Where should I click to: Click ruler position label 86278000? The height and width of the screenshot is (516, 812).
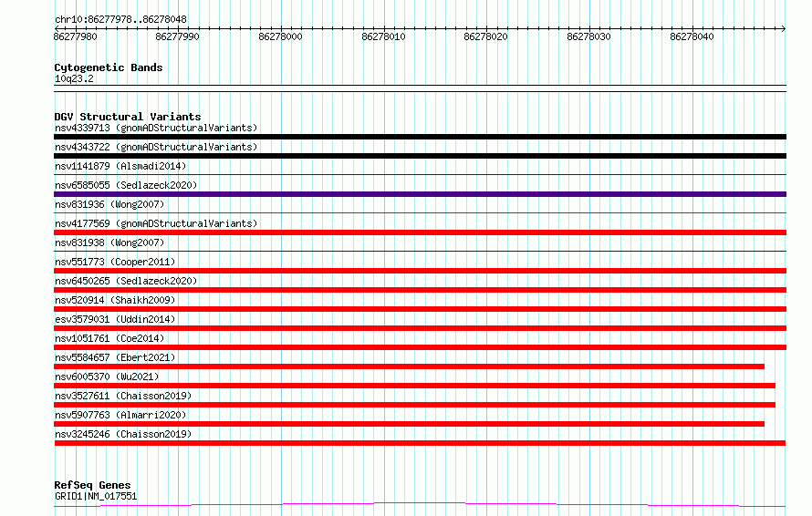[x=280, y=36]
